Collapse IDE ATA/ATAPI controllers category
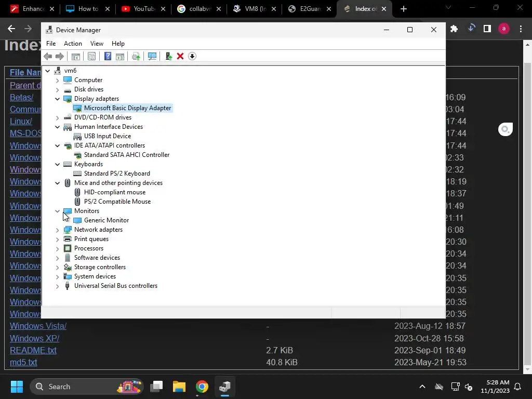The width and height of the screenshot is (532, 399). tap(57, 145)
